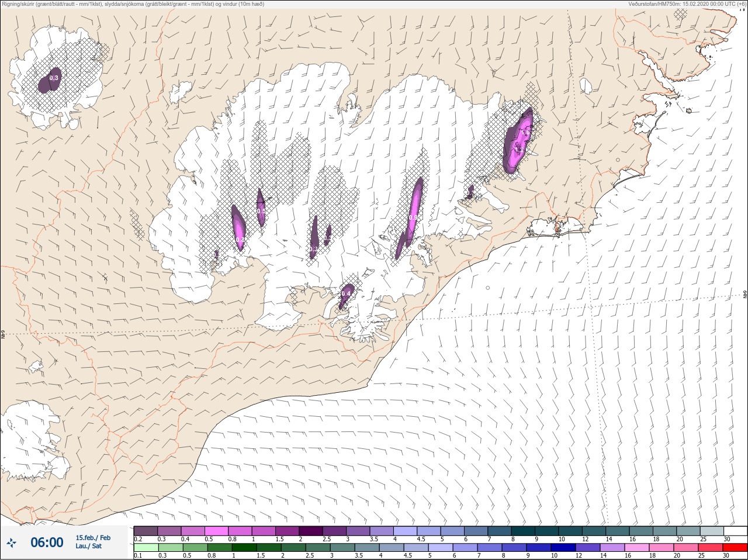Click the weekday text 'Lau./ Sat'
Screen dimensions: 748x560
click(x=88, y=547)
